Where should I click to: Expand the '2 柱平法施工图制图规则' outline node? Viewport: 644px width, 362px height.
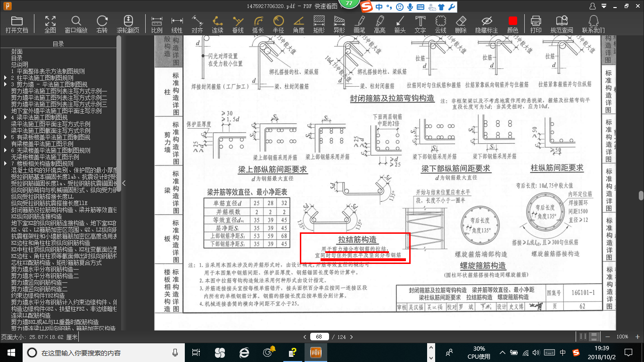pyautogui.click(x=5, y=78)
